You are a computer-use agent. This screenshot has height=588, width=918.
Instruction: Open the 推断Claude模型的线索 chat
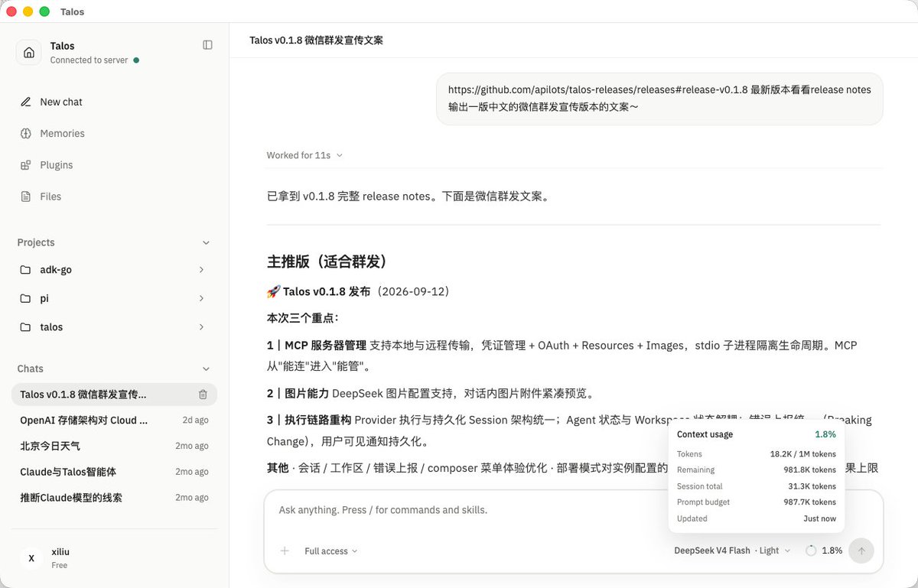point(114,498)
